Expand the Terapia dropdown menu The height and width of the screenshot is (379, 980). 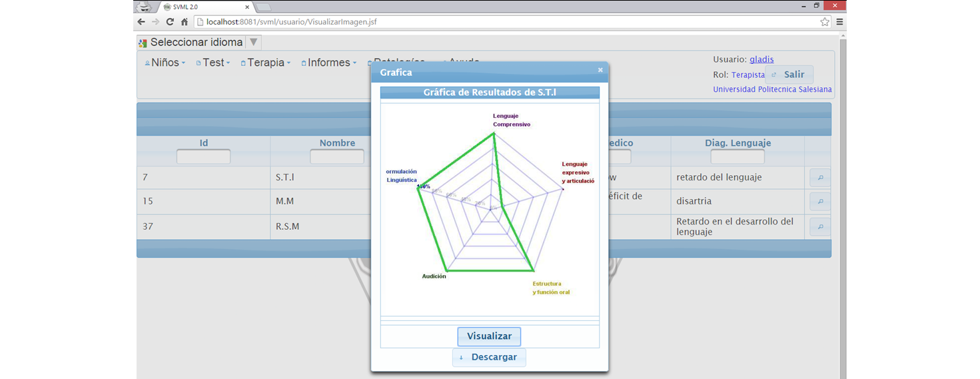(266, 63)
